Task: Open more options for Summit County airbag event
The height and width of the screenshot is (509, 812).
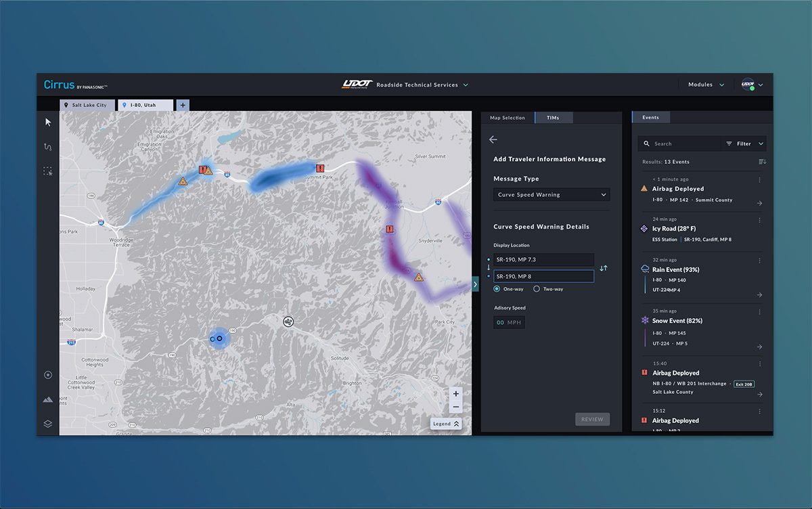Action: pyautogui.click(x=760, y=179)
